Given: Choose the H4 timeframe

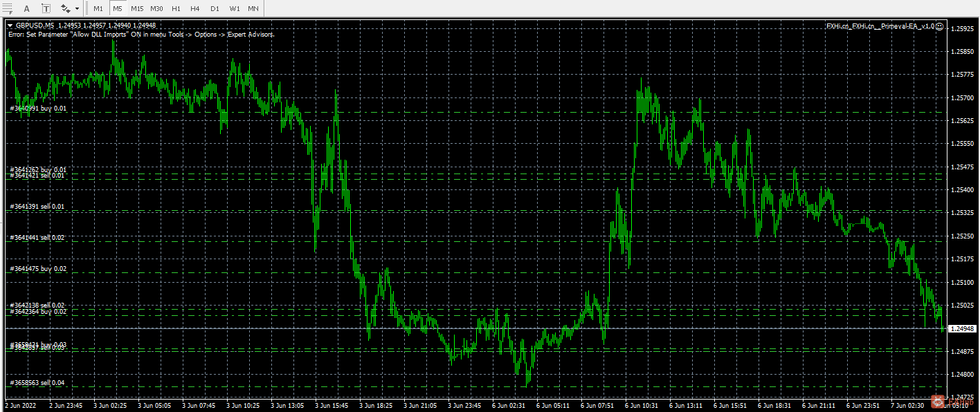Looking at the screenshot, I should click(195, 8).
